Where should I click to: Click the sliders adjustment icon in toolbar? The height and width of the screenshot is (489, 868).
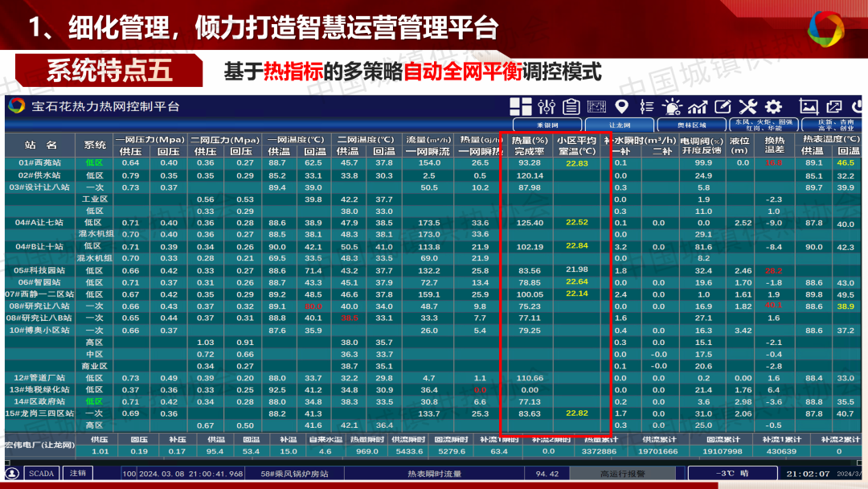tap(547, 106)
